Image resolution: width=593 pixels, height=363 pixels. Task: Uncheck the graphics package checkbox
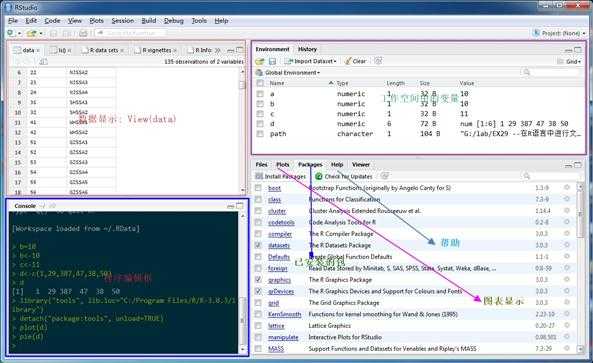tap(258, 279)
